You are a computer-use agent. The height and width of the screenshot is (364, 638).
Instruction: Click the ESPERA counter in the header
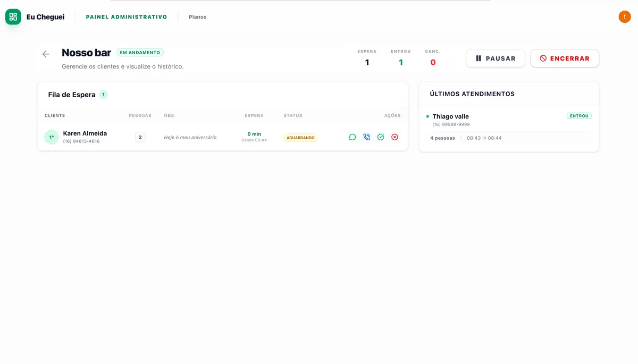(x=367, y=58)
